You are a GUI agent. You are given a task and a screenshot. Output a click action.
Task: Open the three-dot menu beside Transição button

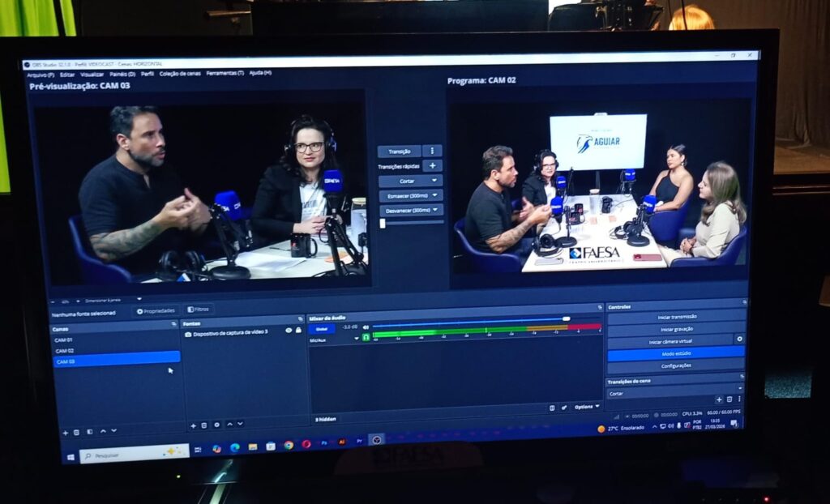[x=432, y=152]
